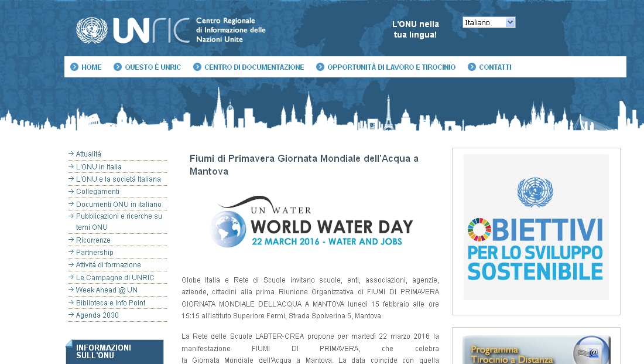Open Attivitá di formazione sidebar link
Screen dimensions: 644x364
tap(108, 265)
